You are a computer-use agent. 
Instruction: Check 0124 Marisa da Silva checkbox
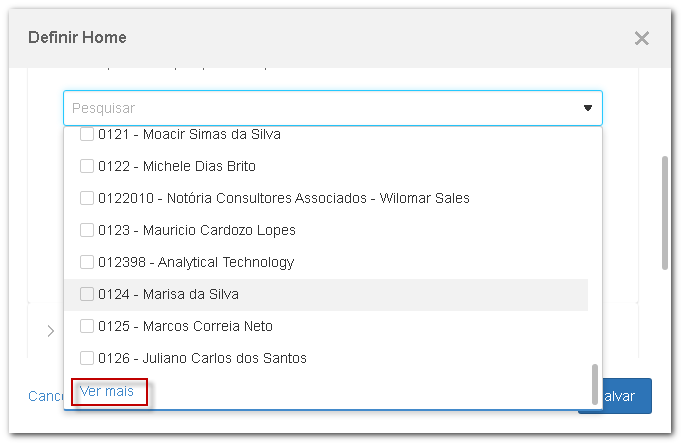click(x=87, y=294)
